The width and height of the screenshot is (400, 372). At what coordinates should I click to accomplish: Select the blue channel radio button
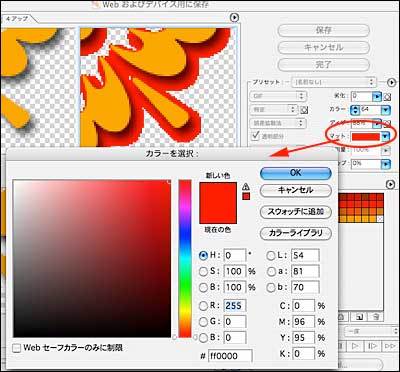[203, 338]
